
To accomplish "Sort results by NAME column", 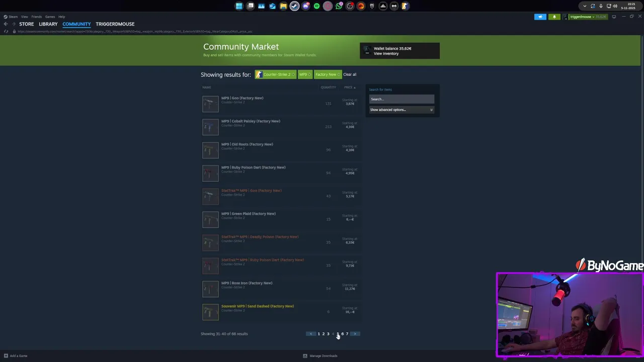I will point(207,87).
